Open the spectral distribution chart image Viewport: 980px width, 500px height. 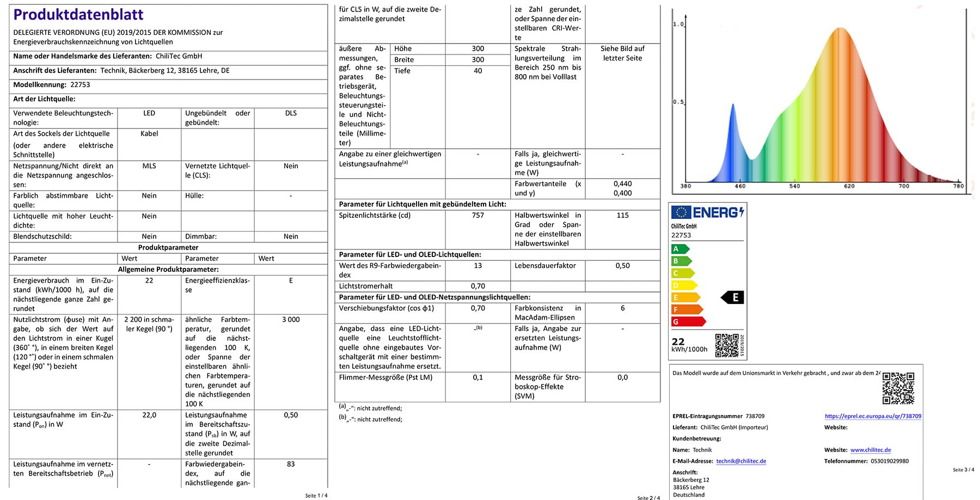[x=820, y=101]
